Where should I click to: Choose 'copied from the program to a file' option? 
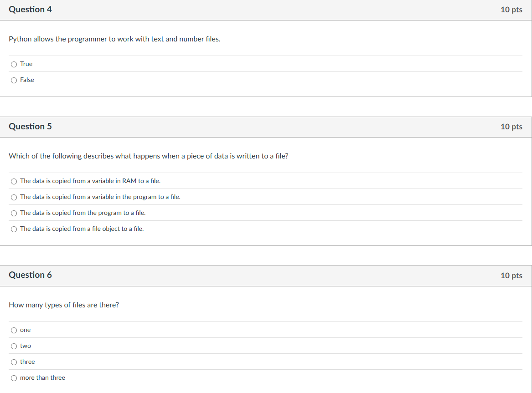[x=14, y=214]
